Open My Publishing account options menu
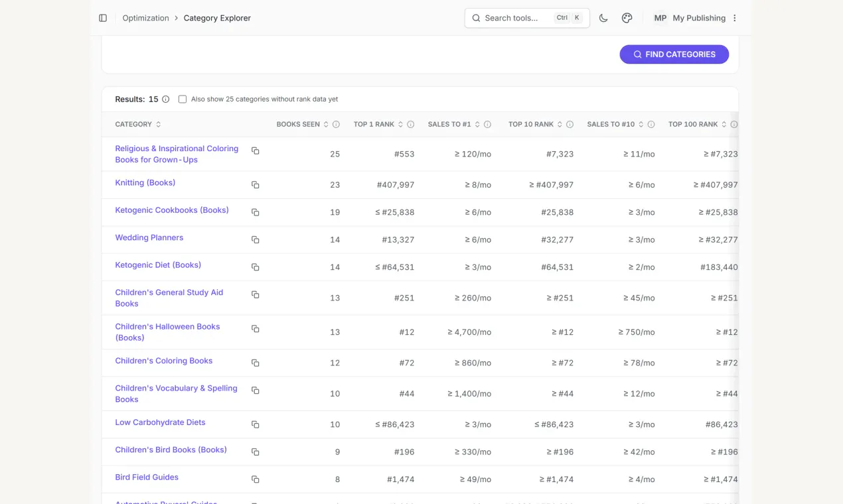This screenshot has height=504, width=843. tap(735, 18)
